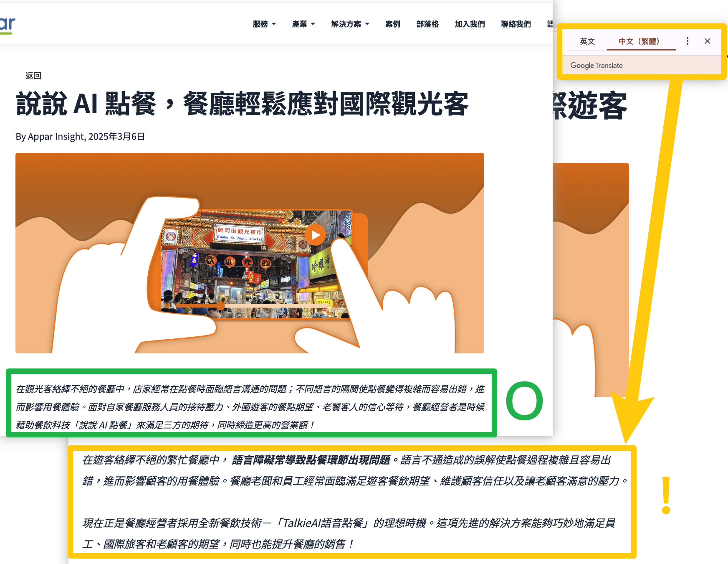Image resolution: width=728 pixels, height=564 pixels.
Task: Open the 案例 navigation item
Action: pyautogui.click(x=392, y=24)
